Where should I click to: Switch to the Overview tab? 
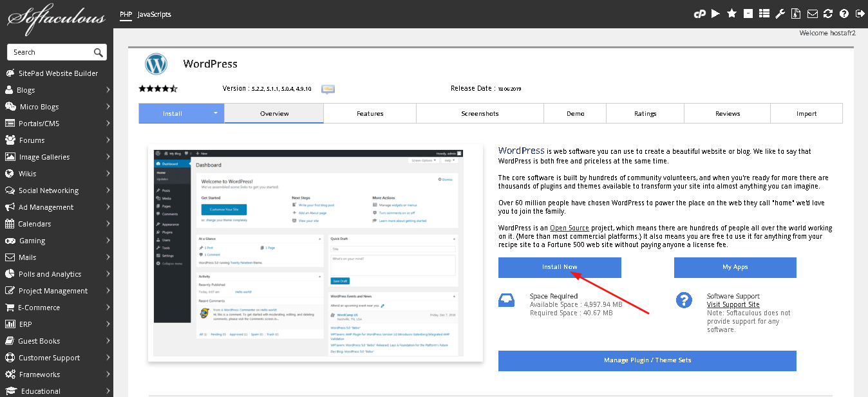[274, 113]
